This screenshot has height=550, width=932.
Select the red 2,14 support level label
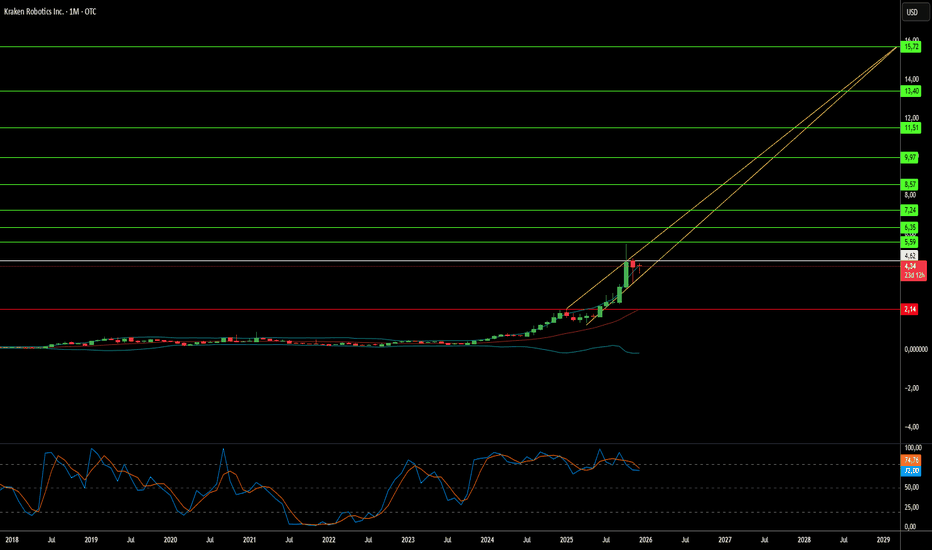tap(909, 309)
